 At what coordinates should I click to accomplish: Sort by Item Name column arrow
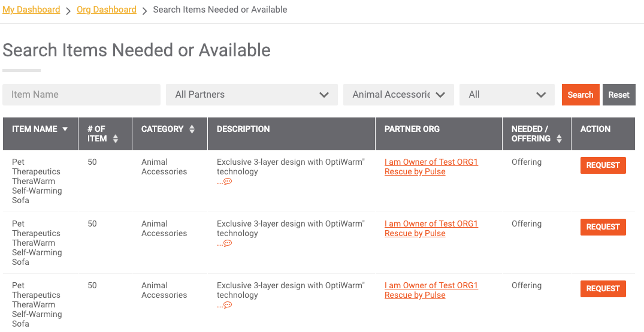65,129
